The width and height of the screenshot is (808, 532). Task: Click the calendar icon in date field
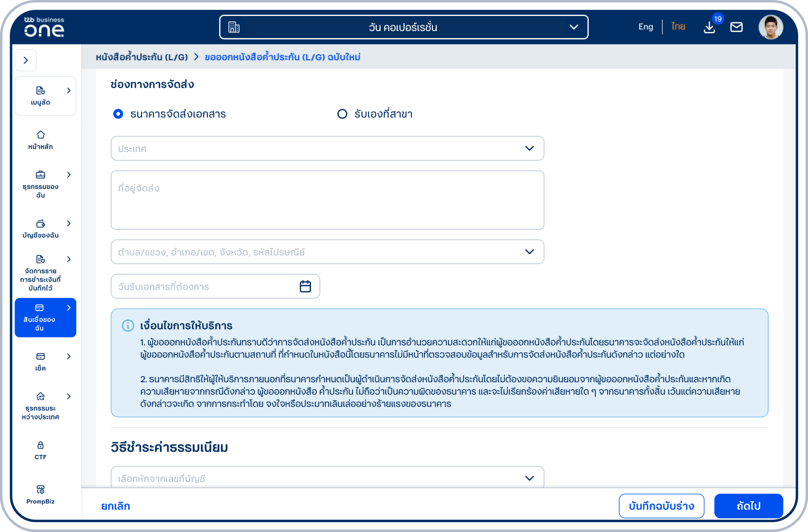305,286
